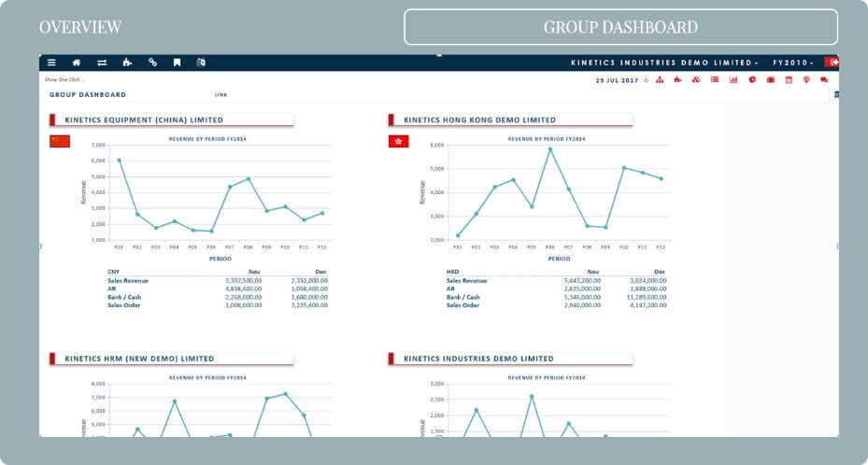Click the red puzzle piece icon near date

pos(677,80)
